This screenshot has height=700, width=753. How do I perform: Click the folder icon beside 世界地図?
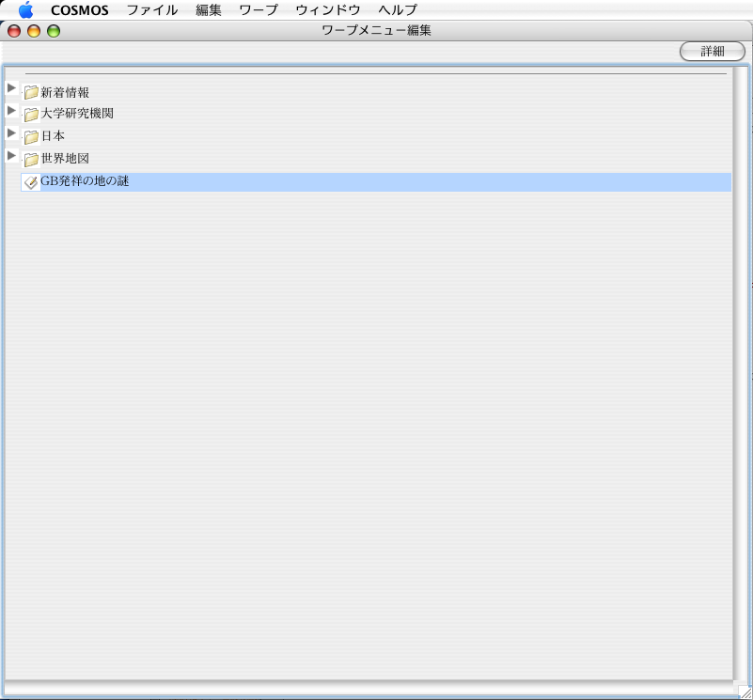pos(31,159)
